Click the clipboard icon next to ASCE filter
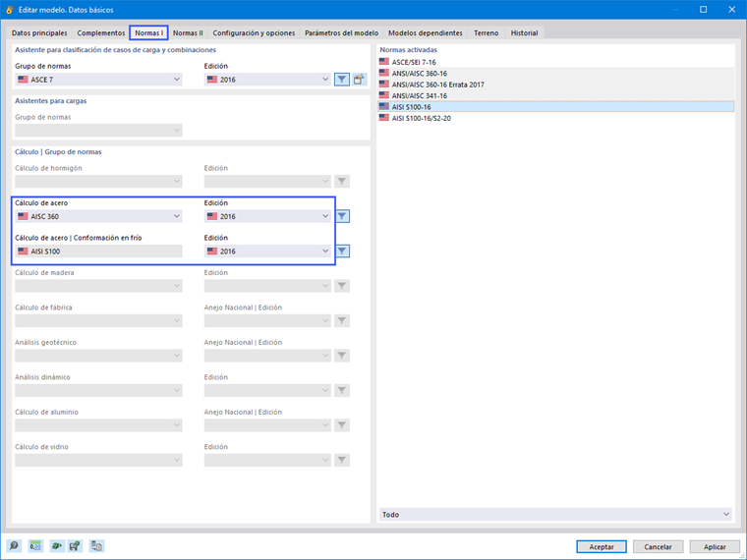 [359, 80]
